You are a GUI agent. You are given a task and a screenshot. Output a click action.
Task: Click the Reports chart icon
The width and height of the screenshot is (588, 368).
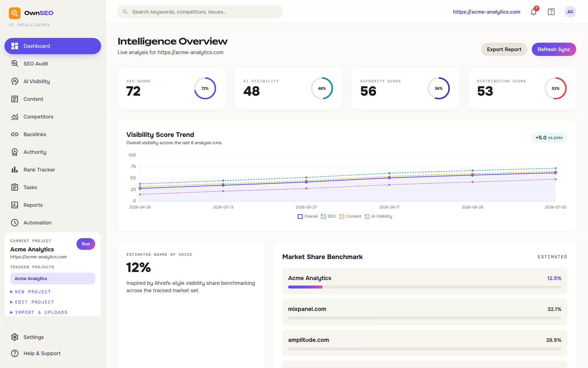(x=15, y=205)
